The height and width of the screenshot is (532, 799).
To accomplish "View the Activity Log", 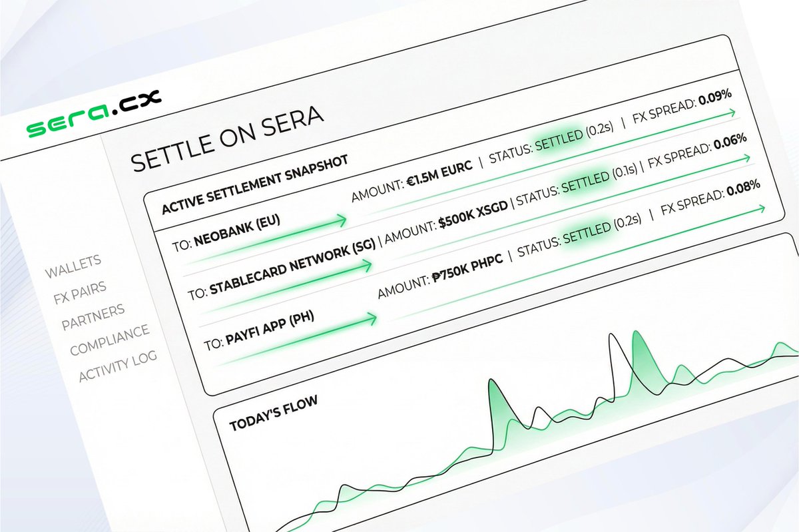I will (118, 366).
